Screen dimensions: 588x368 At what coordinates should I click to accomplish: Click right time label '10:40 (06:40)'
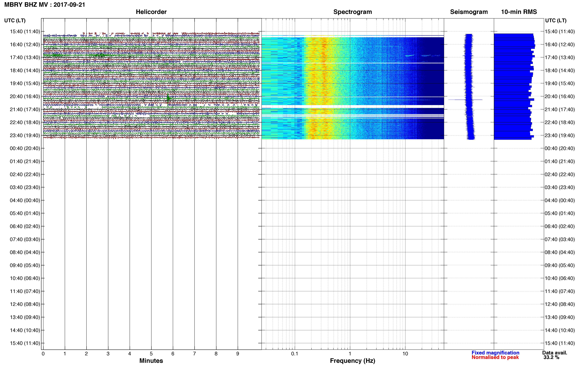coord(560,278)
